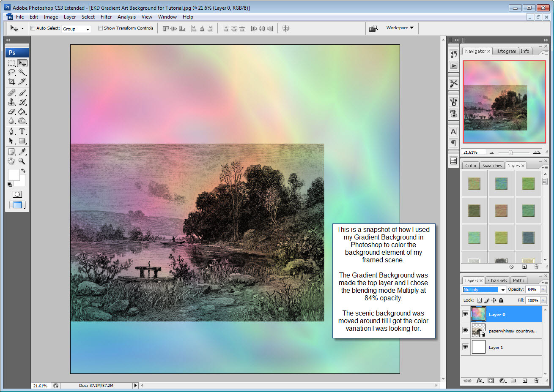Viewport: 554px width, 392px height.
Task: Open the Filter menu
Action: click(x=106, y=17)
